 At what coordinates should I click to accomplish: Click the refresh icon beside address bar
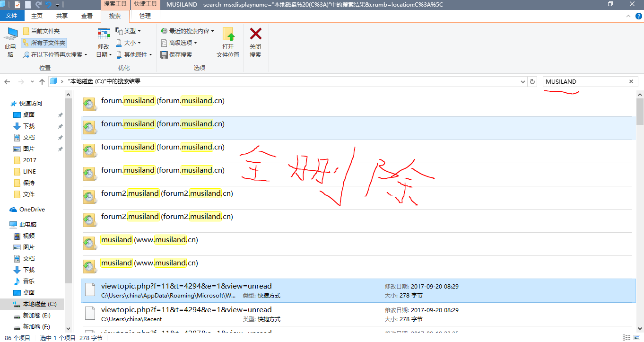tap(532, 81)
